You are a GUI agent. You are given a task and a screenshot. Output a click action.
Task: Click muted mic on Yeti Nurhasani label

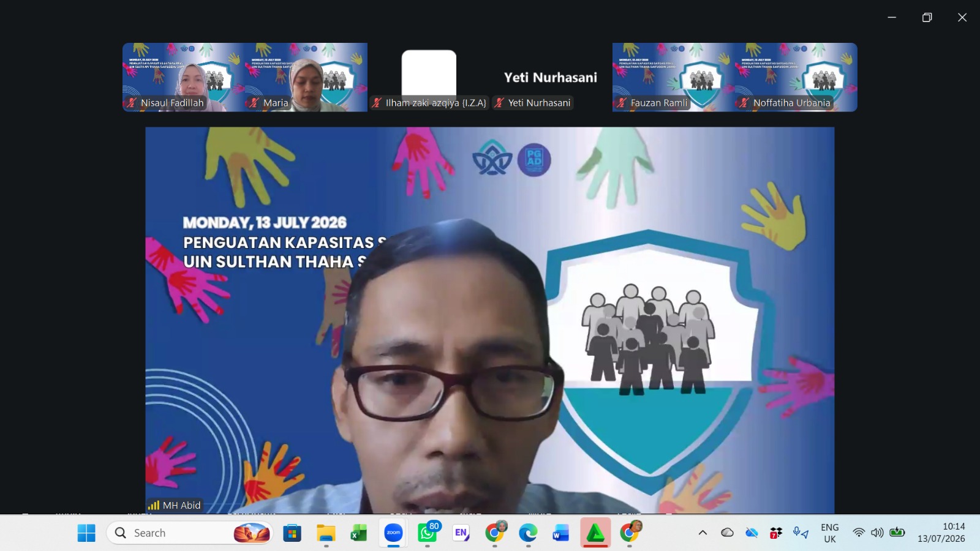499,103
